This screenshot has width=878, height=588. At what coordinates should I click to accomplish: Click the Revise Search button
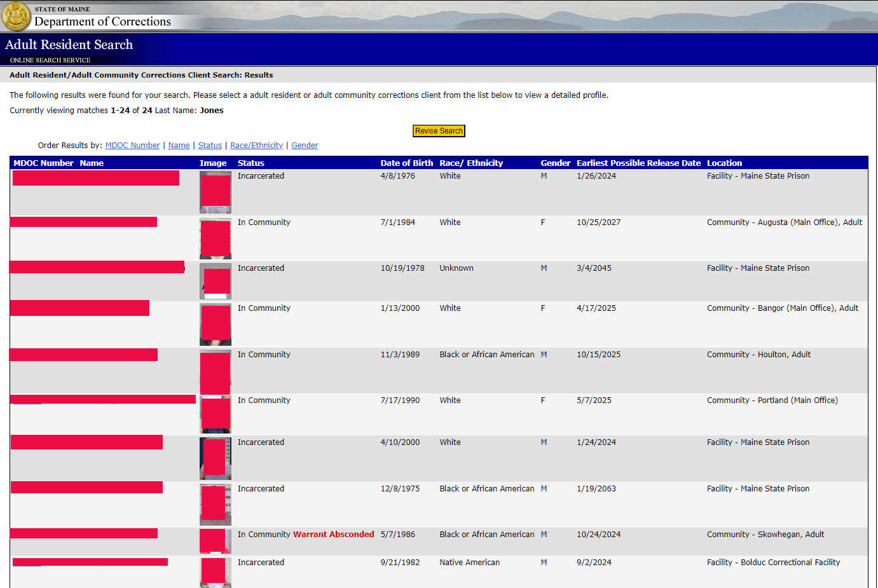click(x=439, y=130)
